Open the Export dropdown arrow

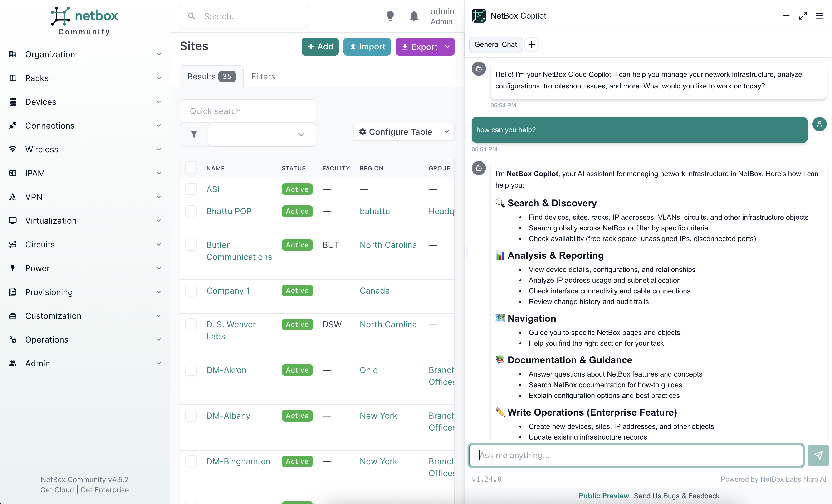point(447,47)
